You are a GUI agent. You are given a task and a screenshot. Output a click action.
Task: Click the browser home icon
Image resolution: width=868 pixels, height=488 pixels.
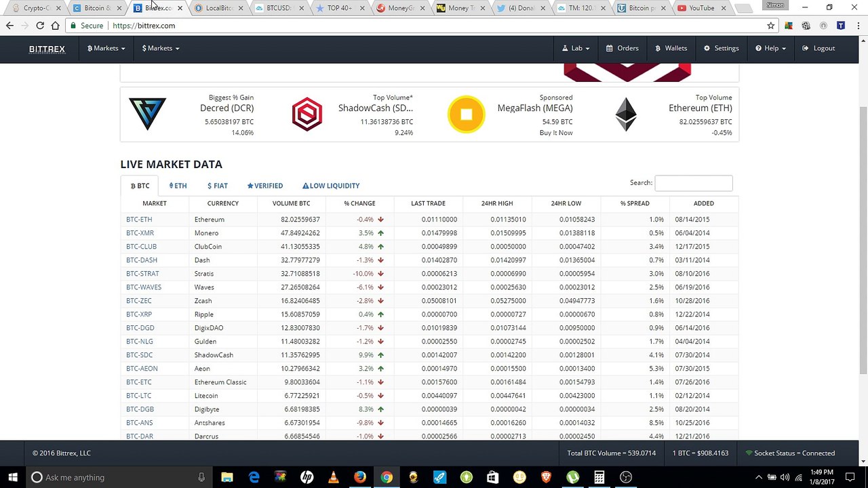coord(55,26)
